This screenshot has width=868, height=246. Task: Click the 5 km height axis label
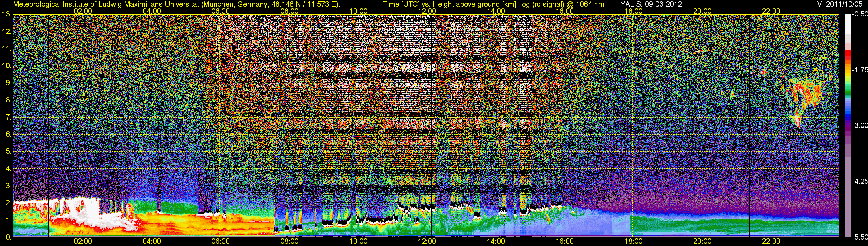[8, 152]
